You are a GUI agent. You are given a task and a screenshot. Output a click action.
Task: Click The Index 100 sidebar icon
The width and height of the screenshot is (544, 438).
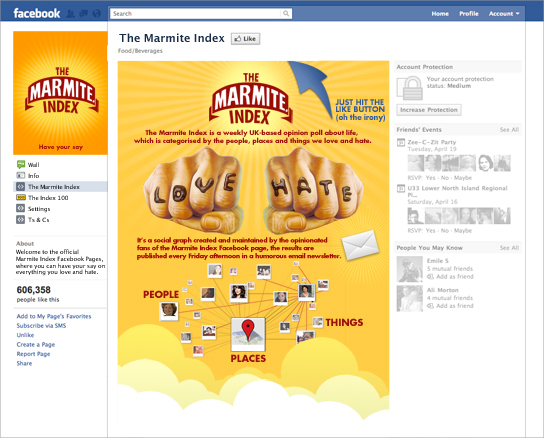[21, 197]
